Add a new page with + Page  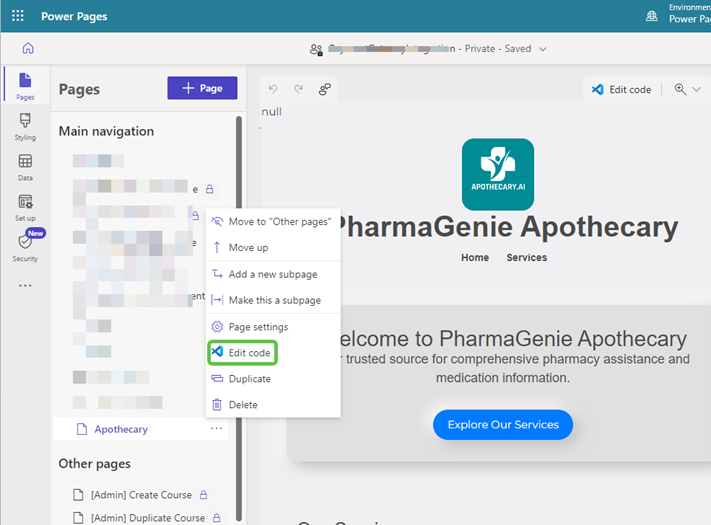[202, 88]
